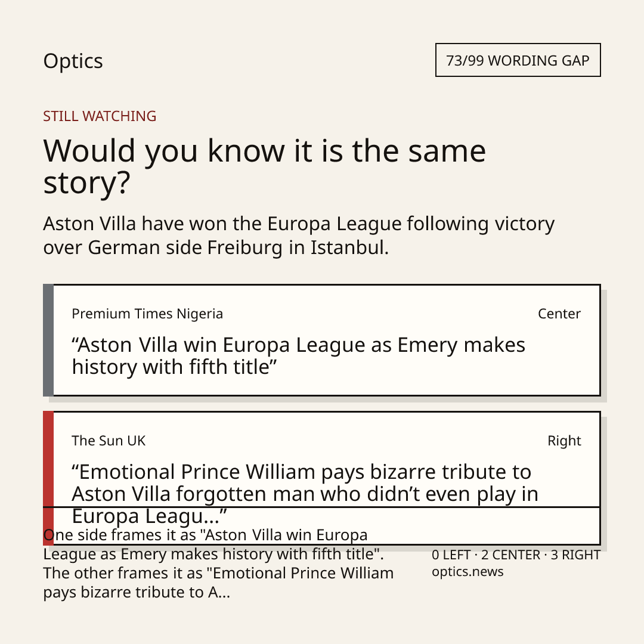The height and width of the screenshot is (644, 644).
Task: Click the headline 'Would you know it is the same story?'
Action: pos(265,166)
